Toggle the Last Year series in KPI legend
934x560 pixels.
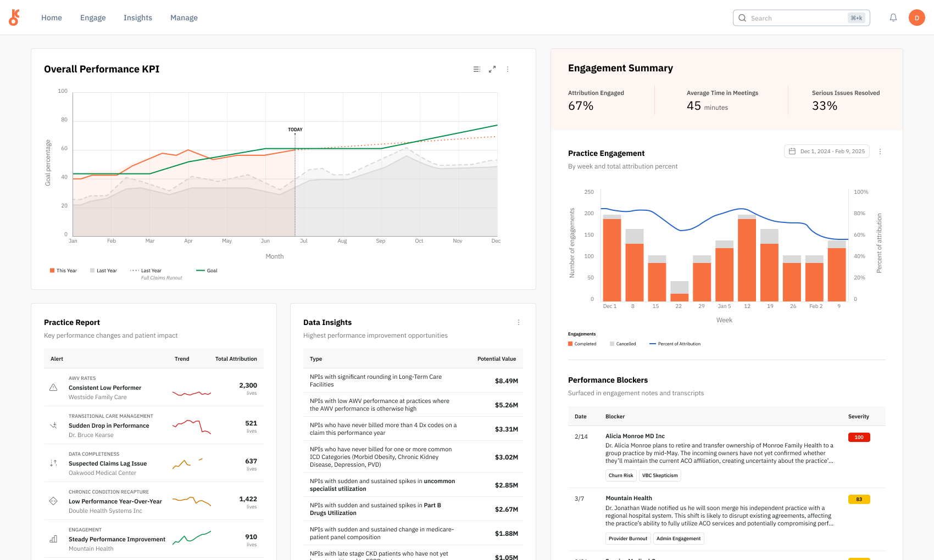point(103,270)
